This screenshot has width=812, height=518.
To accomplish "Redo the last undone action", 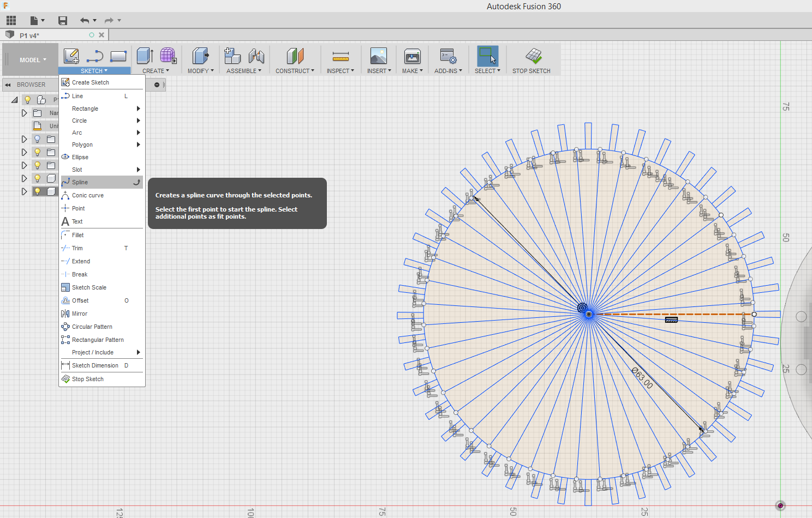I will click(x=109, y=21).
